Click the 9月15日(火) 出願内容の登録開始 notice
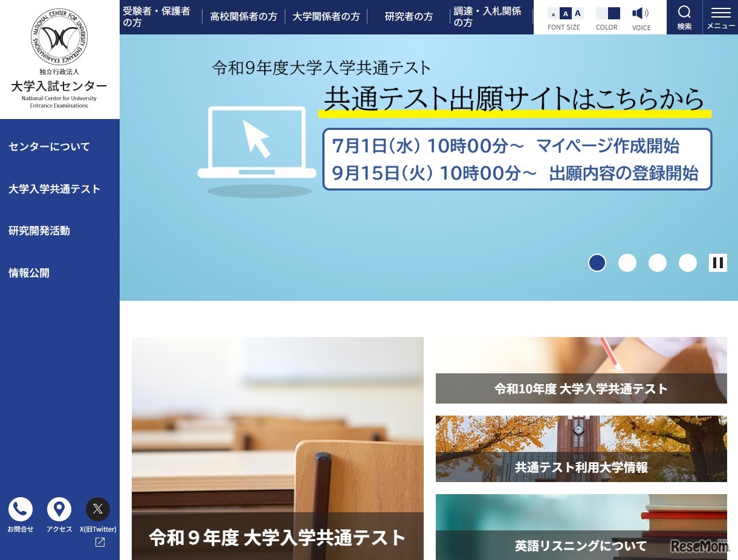 [515, 173]
